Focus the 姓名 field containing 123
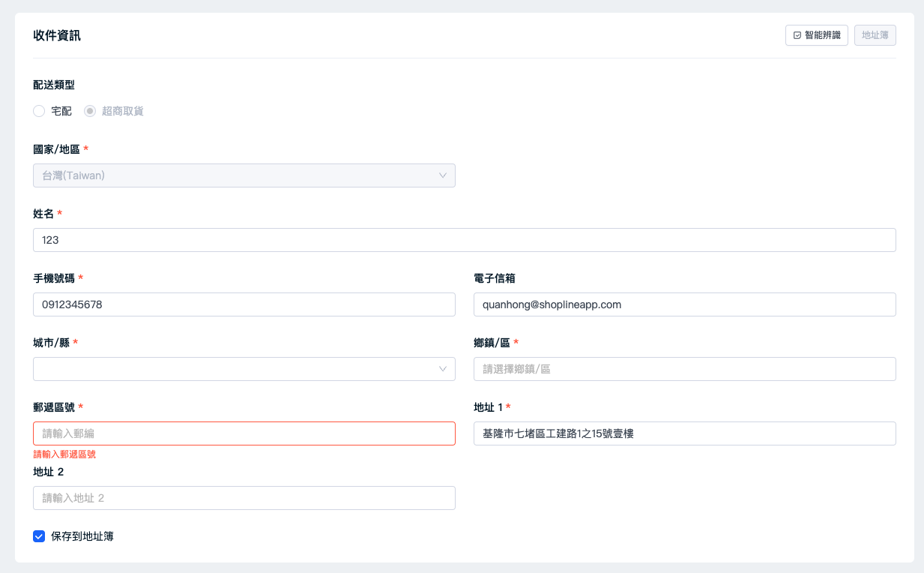 pyautogui.click(x=465, y=240)
